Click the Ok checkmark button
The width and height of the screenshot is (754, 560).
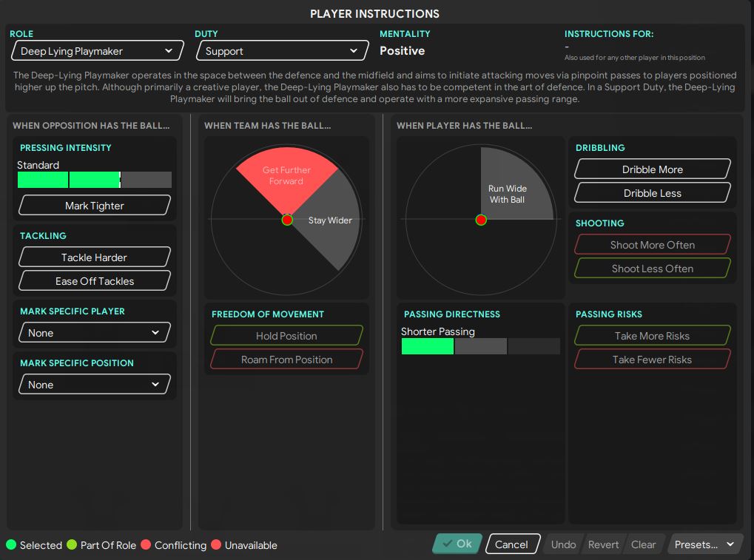coord(457,544)
